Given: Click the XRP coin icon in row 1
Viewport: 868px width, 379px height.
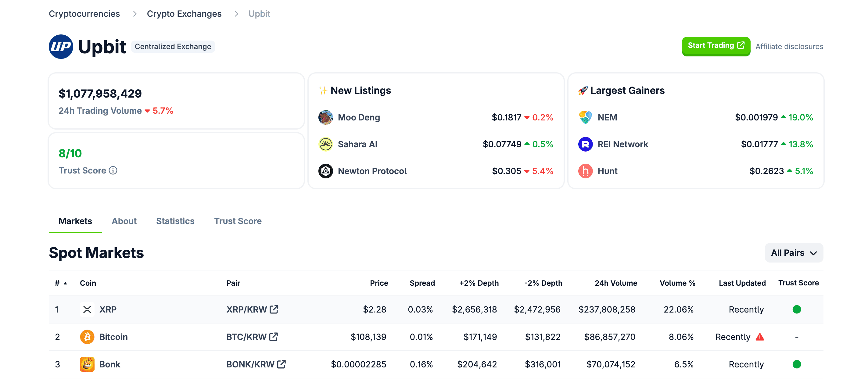Looking at the screenshot, I should (87, 309).
